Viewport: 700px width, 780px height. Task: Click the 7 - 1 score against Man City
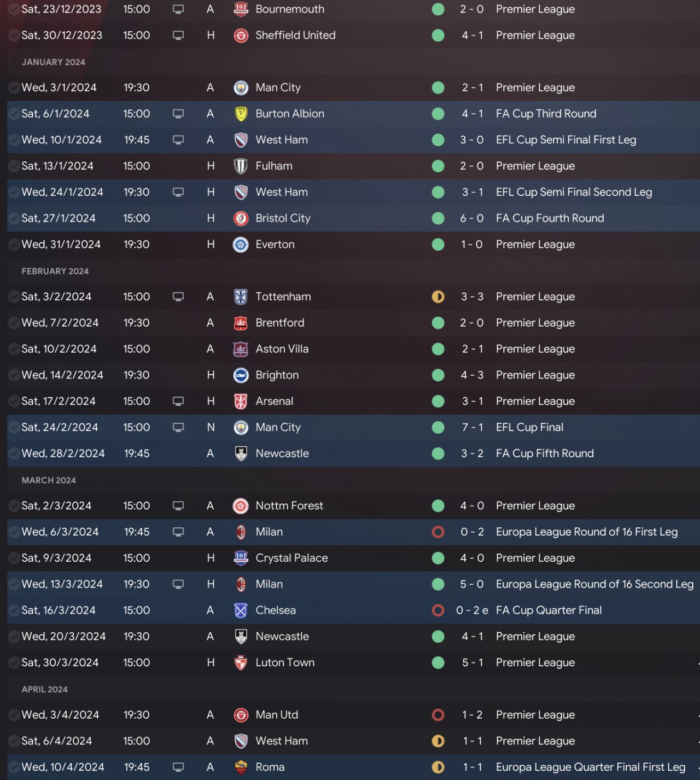click(x=472, y=427)
